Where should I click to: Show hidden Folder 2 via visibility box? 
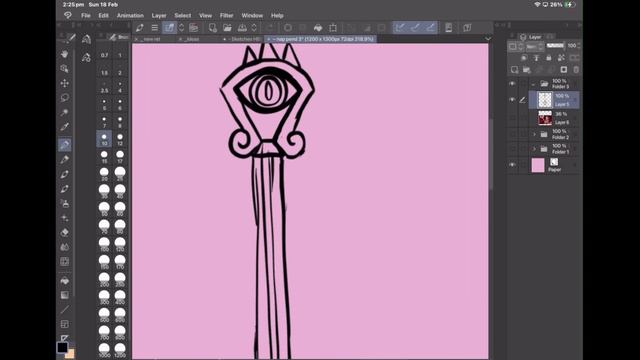[x=512, y=134]
